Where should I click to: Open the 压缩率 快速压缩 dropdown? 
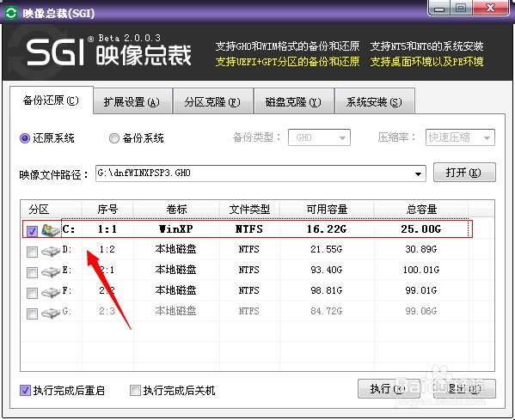pos(460,137)
